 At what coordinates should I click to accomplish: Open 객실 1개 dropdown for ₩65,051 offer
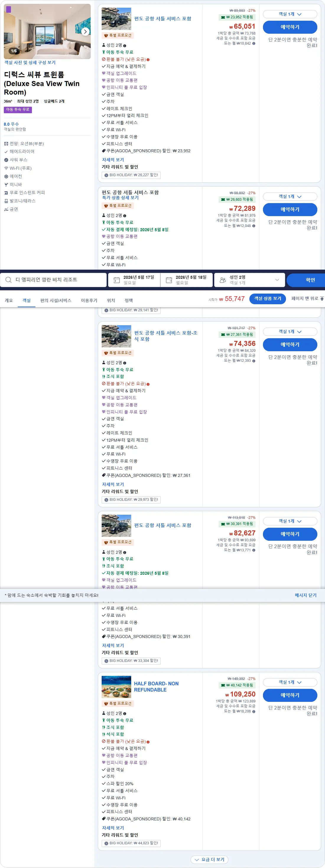290,14
